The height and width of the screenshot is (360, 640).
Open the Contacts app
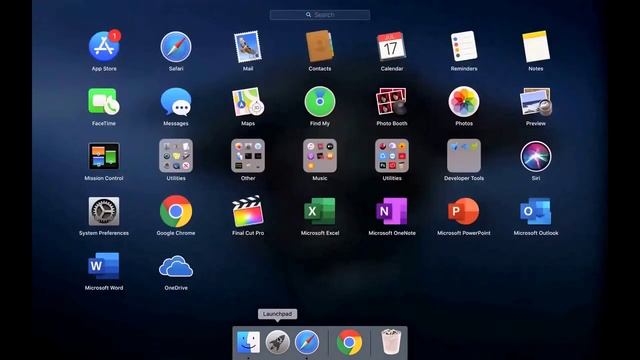pos(320,47)
